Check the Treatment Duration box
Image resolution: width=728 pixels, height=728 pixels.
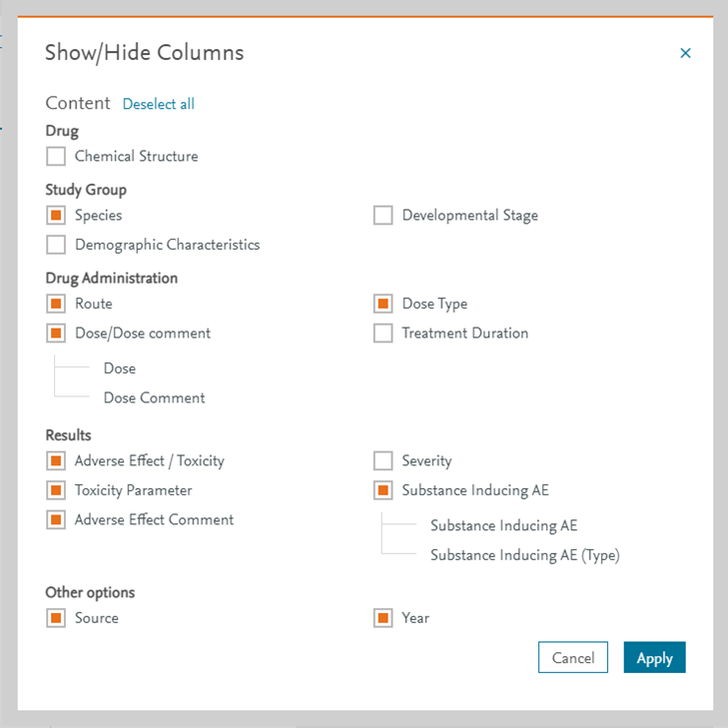coord(383,333)
